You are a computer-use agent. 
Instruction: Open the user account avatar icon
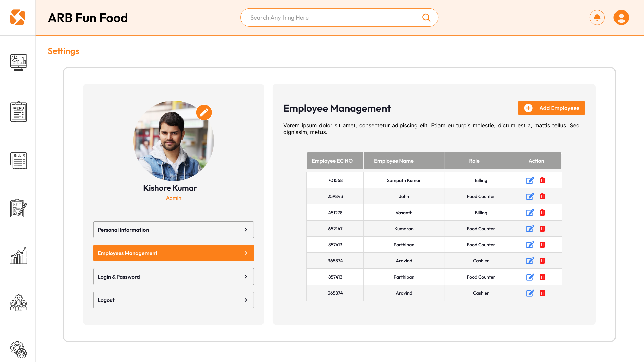(621, 17)
